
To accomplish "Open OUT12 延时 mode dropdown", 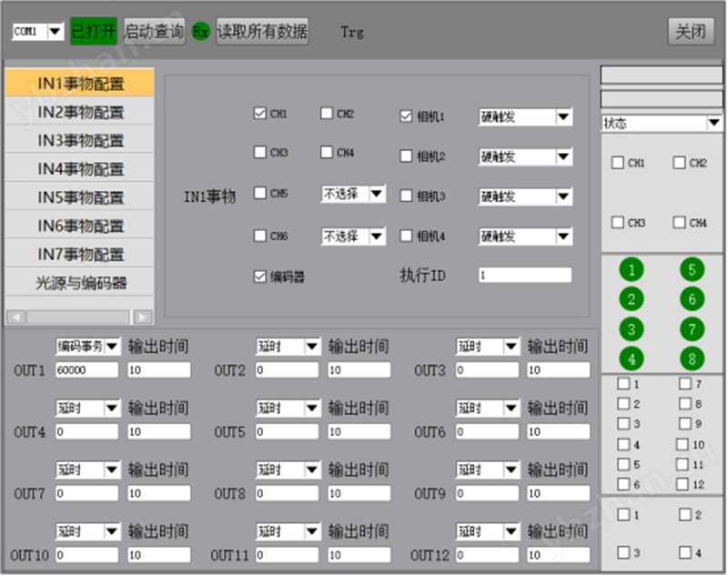I will coord(511,531).
